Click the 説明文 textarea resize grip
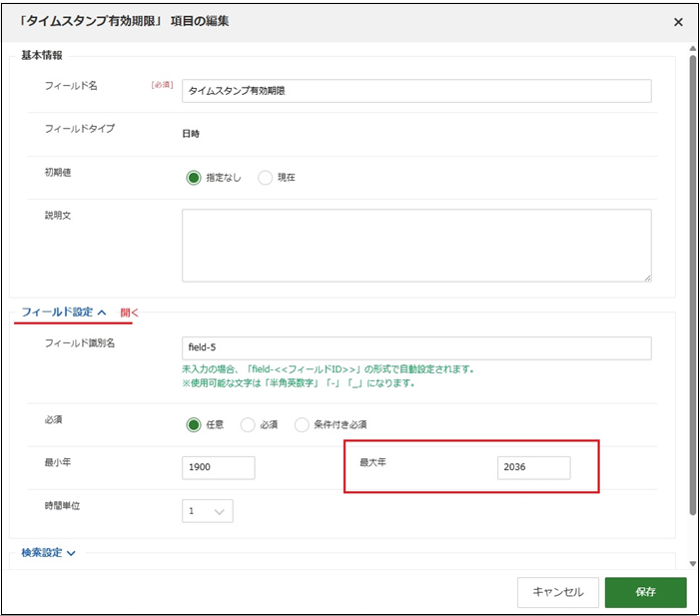The height and width of the screenshot is (616, 700). point(647,278)
